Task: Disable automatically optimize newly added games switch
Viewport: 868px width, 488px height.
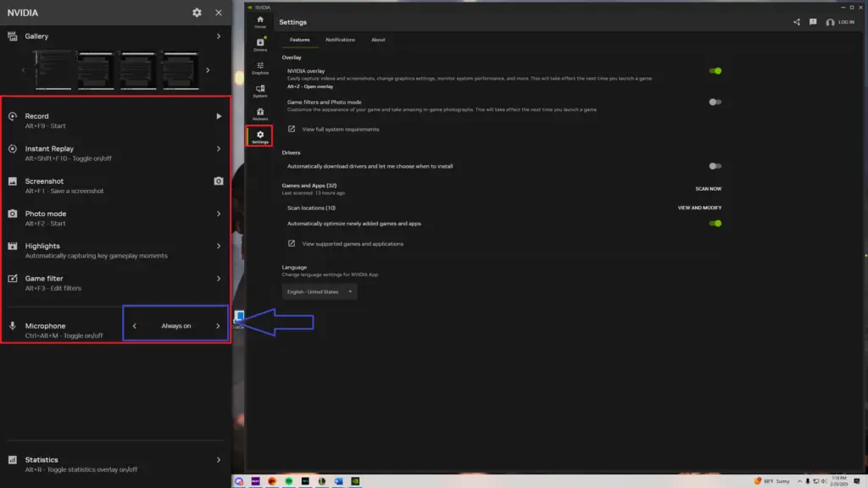Action: click(x=715, y=224)
